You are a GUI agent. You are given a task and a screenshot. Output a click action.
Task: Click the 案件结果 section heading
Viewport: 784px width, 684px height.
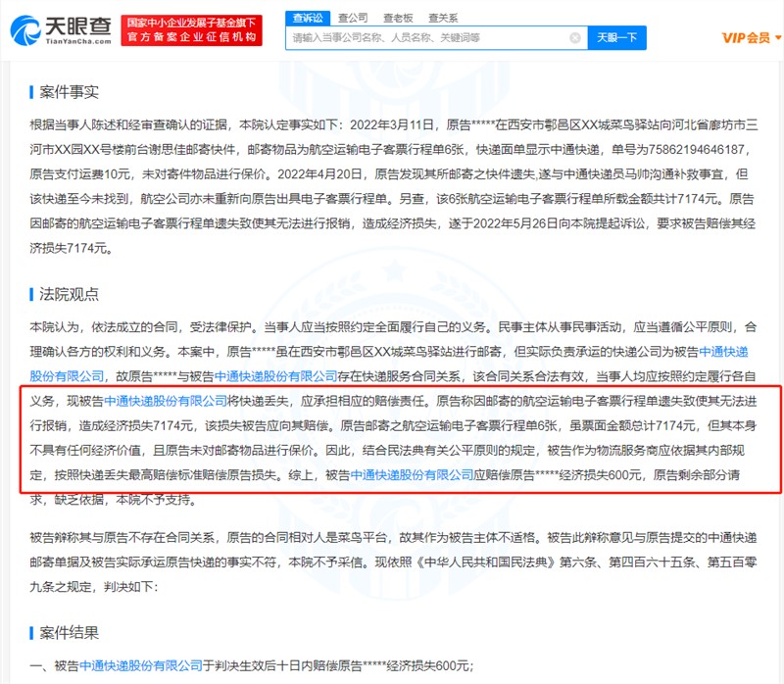[x=69, y=633]
